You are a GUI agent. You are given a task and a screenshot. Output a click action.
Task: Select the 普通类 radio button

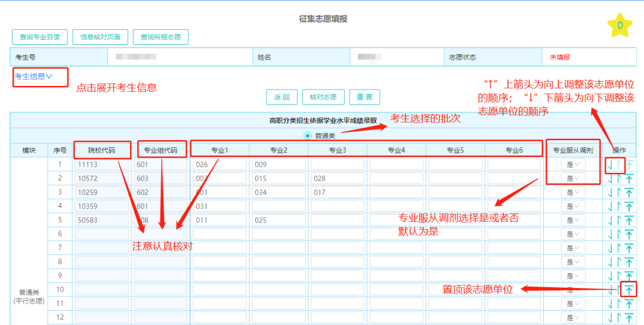click(x=308, y=135)
